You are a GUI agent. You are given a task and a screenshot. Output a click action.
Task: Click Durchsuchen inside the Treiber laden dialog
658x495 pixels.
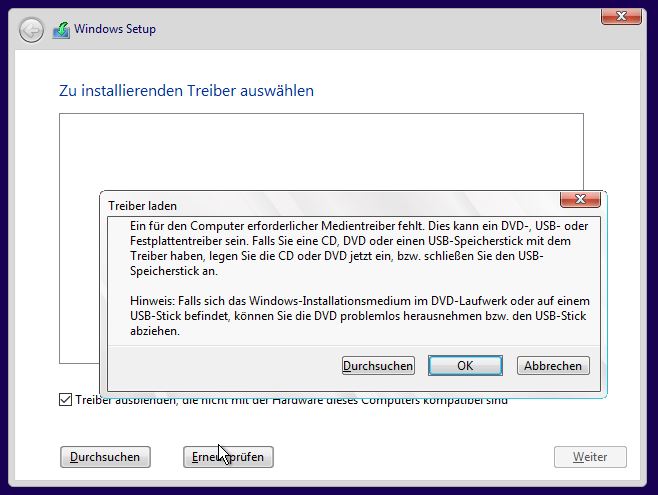click(x=378, y=366)
